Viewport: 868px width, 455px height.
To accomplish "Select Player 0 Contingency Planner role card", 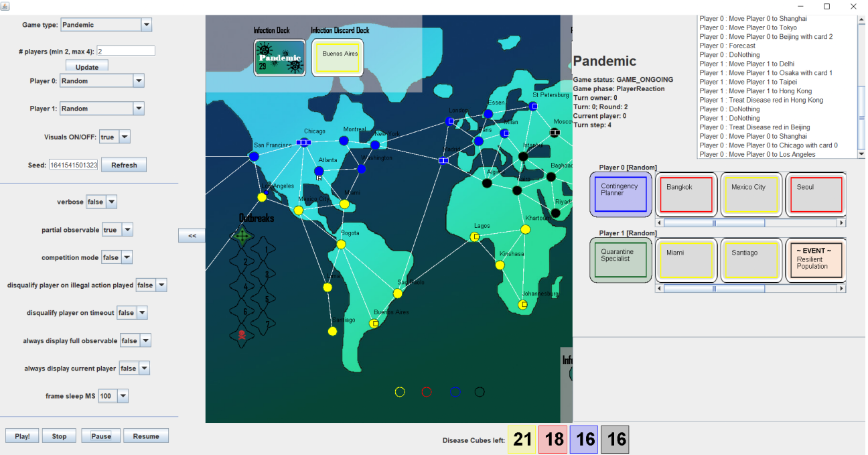I will click(621, 194).
